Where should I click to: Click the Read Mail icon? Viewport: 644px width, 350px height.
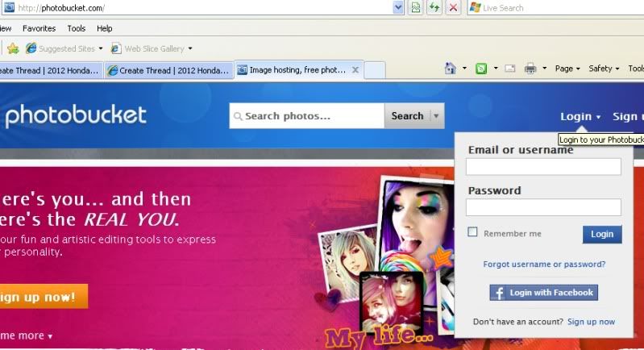[509, 69]
